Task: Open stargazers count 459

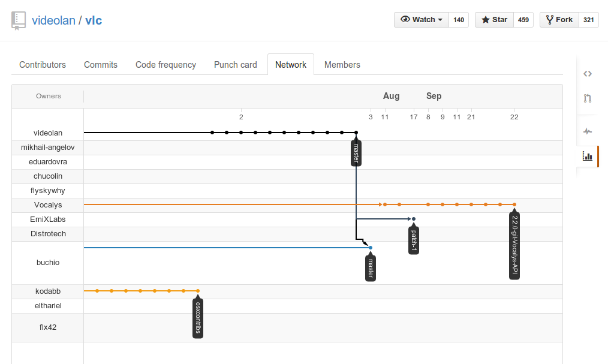Action: (523, 20)
